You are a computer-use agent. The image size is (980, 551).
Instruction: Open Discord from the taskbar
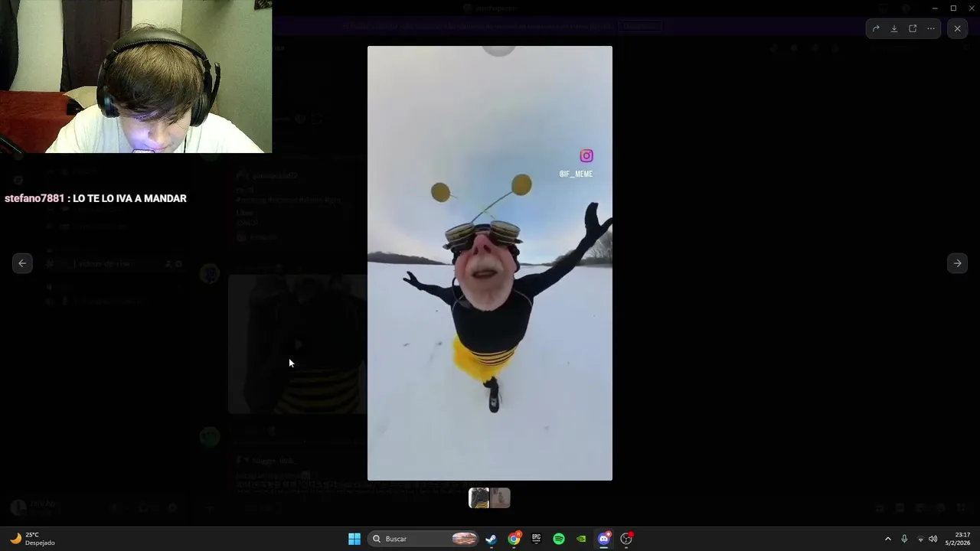(x=604, y=539)
